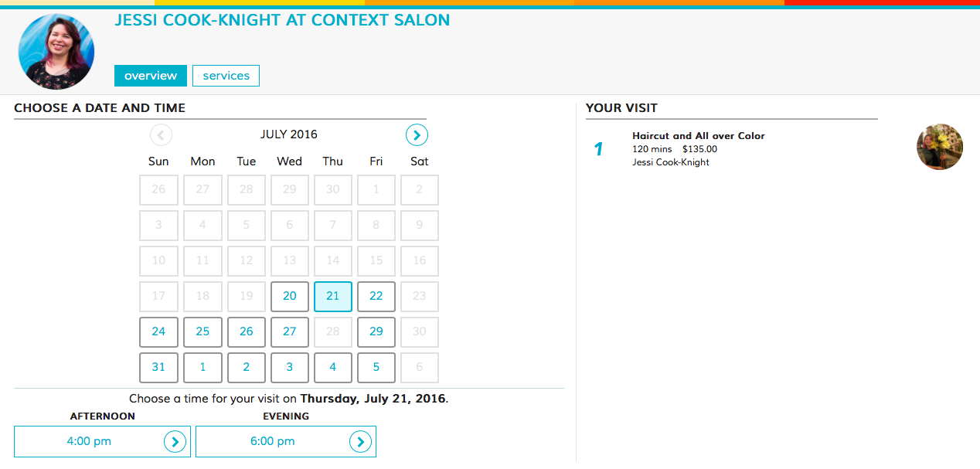
Task: Open Jessi Cook-Knight's round profile photo
Action: (x=56, y=52)
